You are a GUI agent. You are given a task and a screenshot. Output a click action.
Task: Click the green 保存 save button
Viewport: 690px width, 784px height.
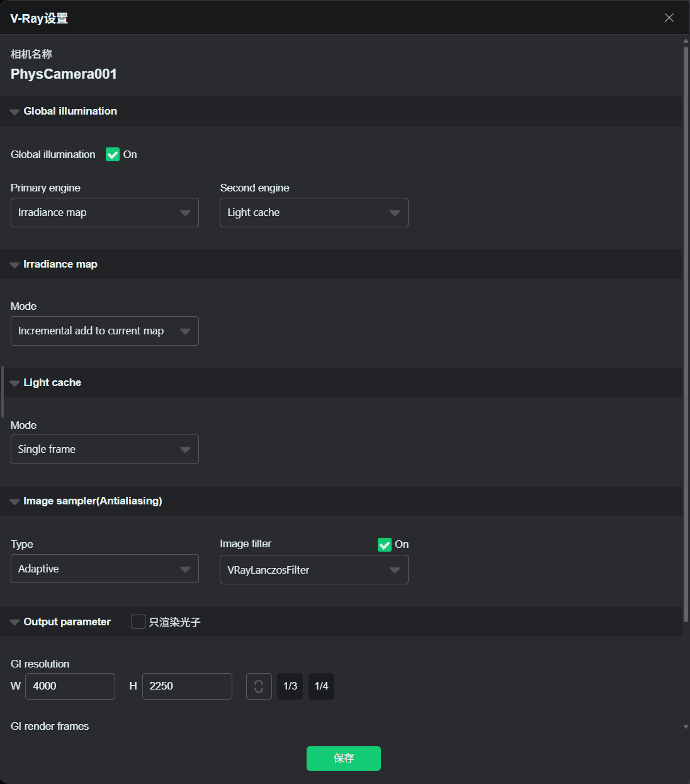coord(344,758)
